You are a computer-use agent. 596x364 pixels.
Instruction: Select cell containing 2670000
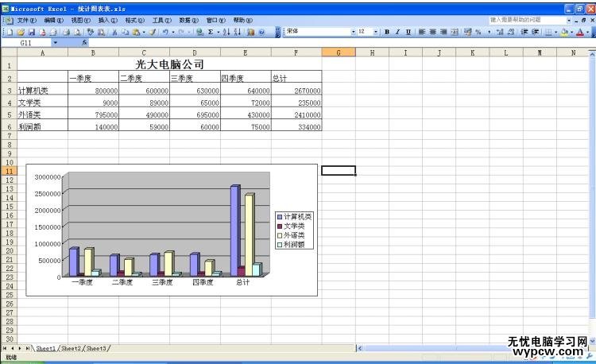point(296,90)
